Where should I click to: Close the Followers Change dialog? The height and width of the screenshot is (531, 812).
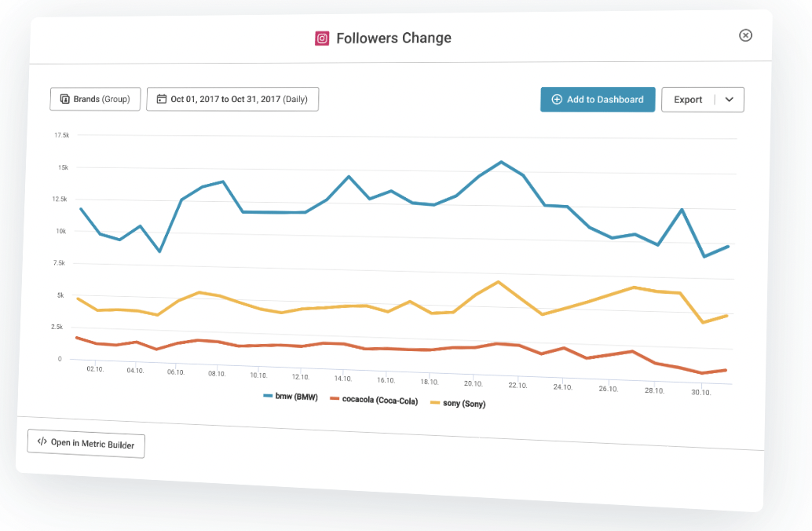pos(745,35)
